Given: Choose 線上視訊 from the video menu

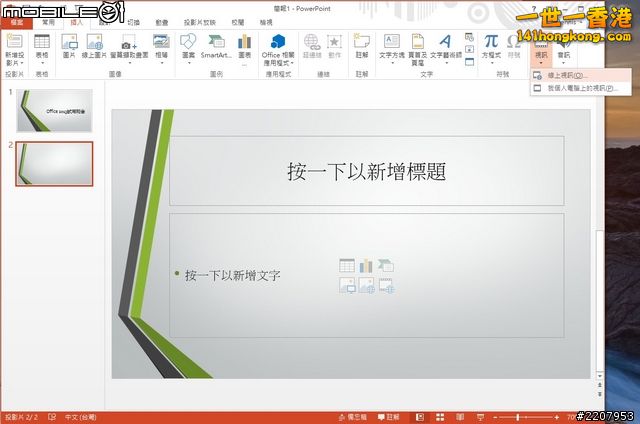Looking at the screenshot, I should pyautogui.click(x=565, y=75).
